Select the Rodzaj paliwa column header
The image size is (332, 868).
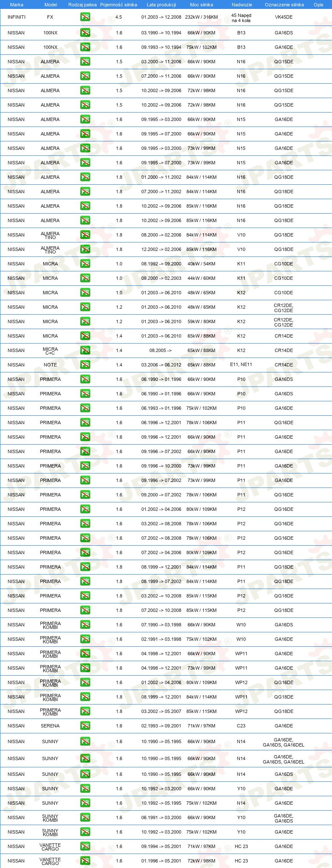(82, 5)
